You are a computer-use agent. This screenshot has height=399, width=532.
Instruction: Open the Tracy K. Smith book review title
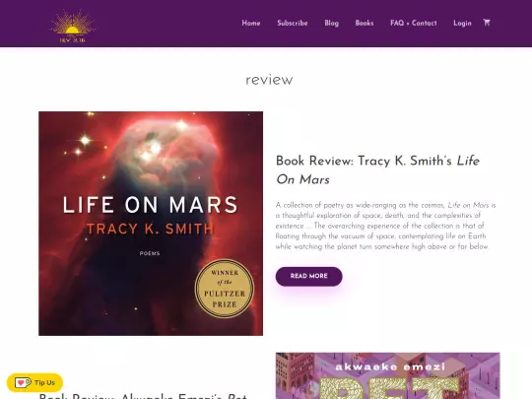coord(377,170)
